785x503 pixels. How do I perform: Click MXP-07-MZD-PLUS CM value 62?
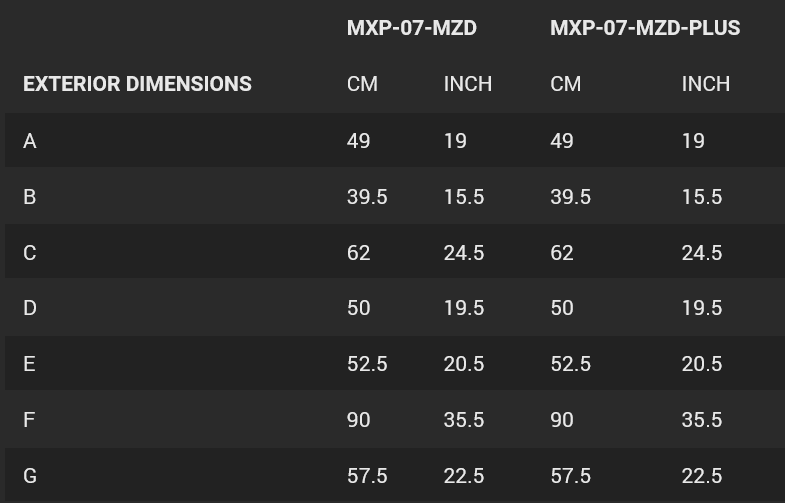[x=562, y=253]
